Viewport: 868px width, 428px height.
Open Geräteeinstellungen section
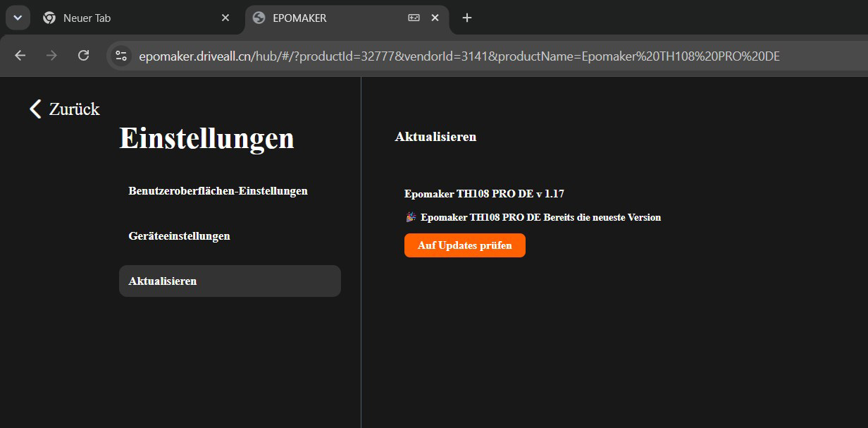click(x=230, y=236)
